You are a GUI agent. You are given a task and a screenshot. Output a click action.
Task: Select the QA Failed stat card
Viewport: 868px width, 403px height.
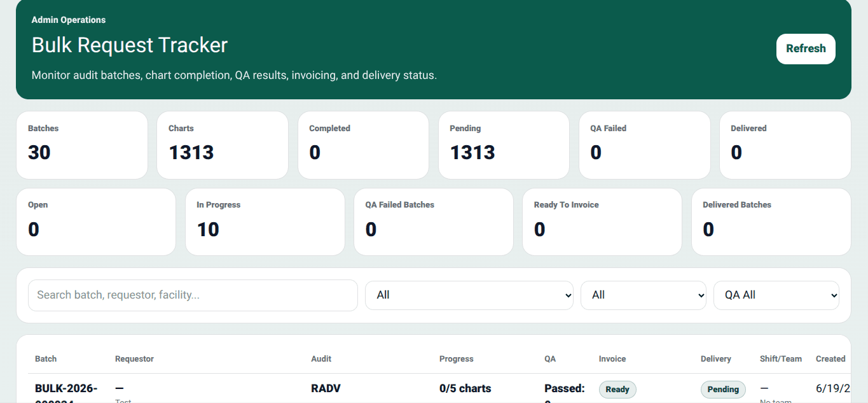pos(645,145)
